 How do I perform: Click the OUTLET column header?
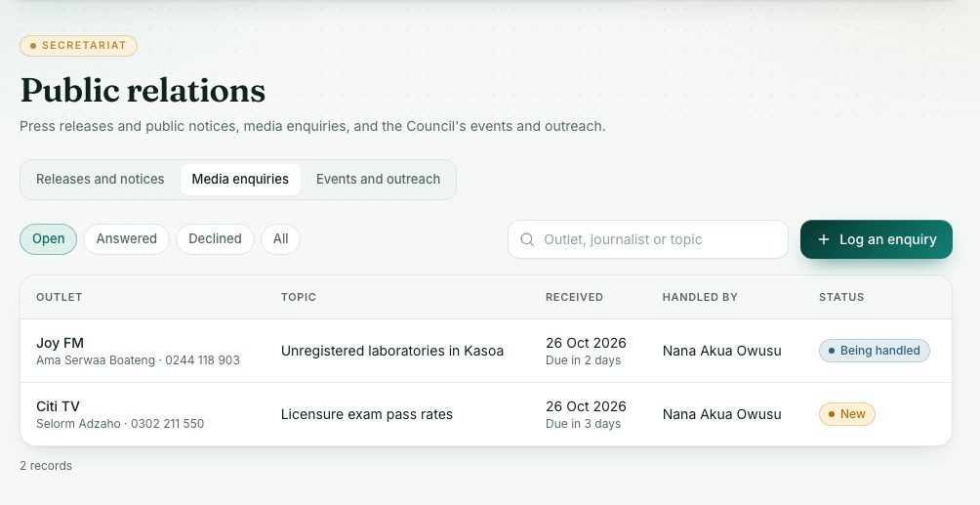click(x=60, y=297)
